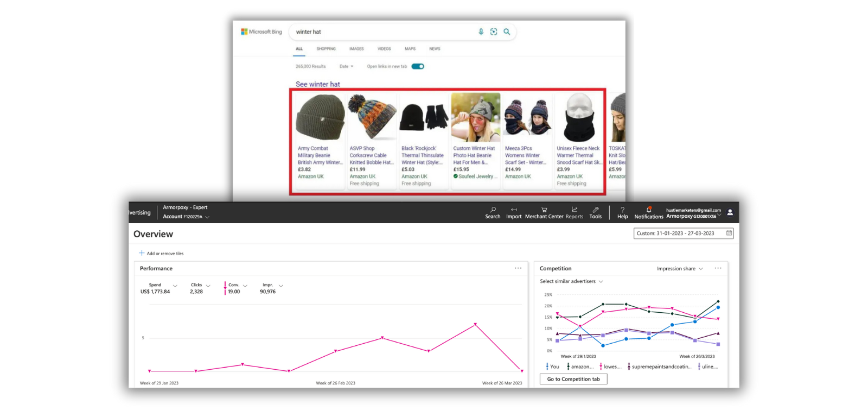868x417 pixels.
Task: Click the Microsoft Bing logo
Action: 261,31
